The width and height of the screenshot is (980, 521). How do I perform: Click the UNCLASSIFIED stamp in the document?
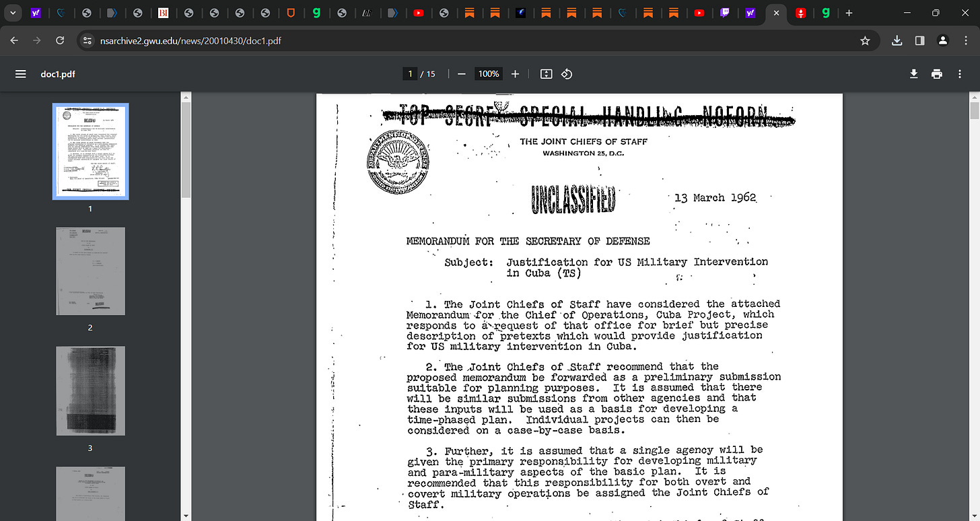pos(573,199)
